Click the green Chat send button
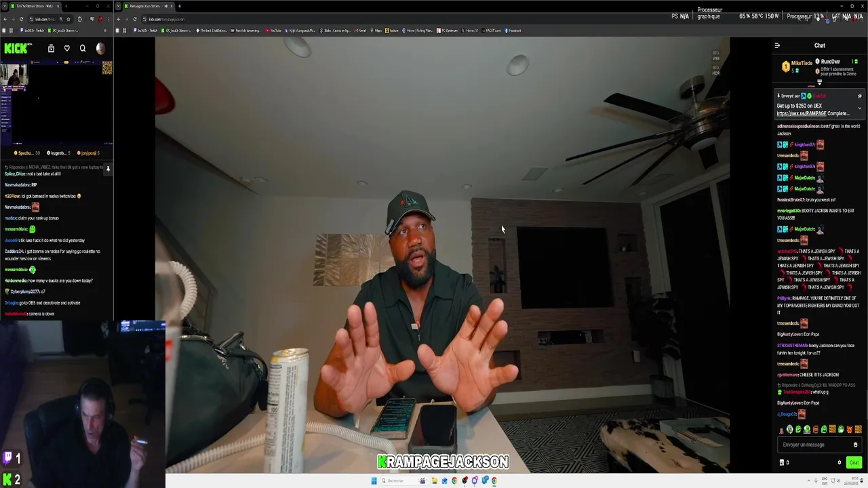Screen dimensions: 868x488 point(854,462)
